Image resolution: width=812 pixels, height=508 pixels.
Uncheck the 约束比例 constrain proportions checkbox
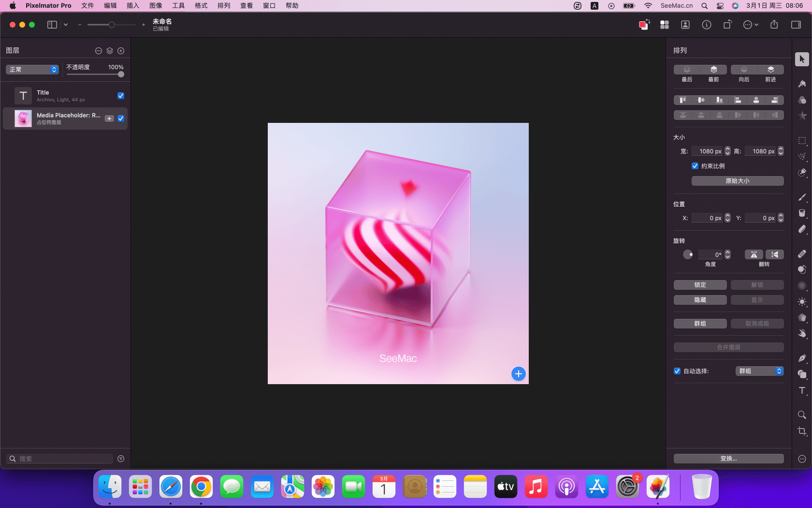[695, 166]
